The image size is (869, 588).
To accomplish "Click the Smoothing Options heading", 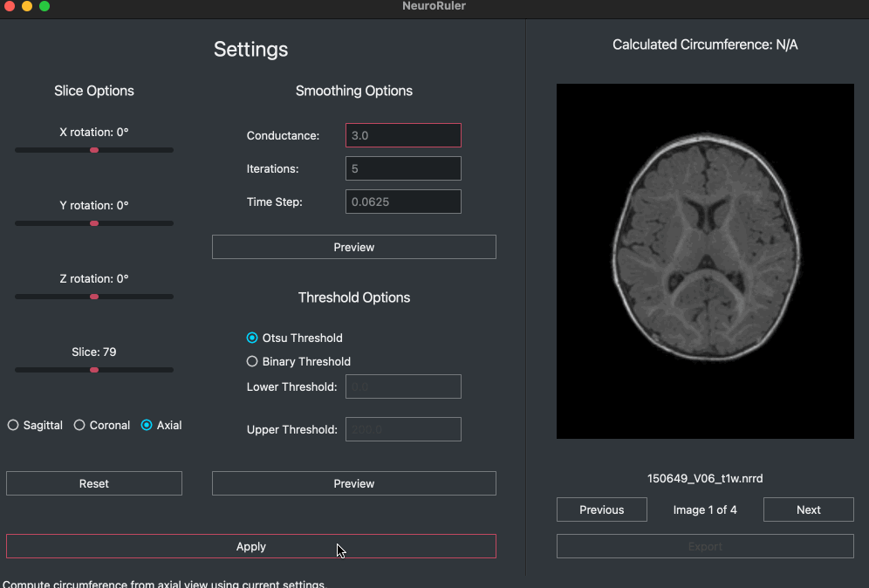I will click(x=354, y=91).
